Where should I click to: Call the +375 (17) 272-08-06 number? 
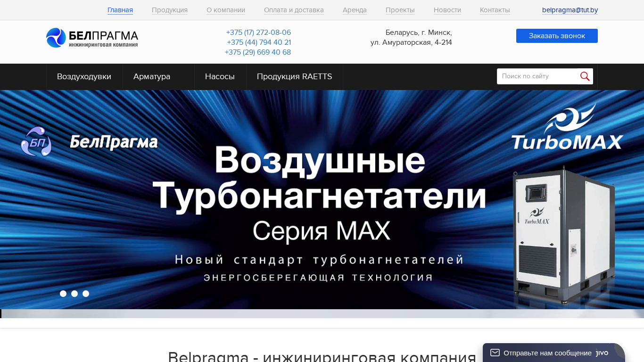(258, 33)
